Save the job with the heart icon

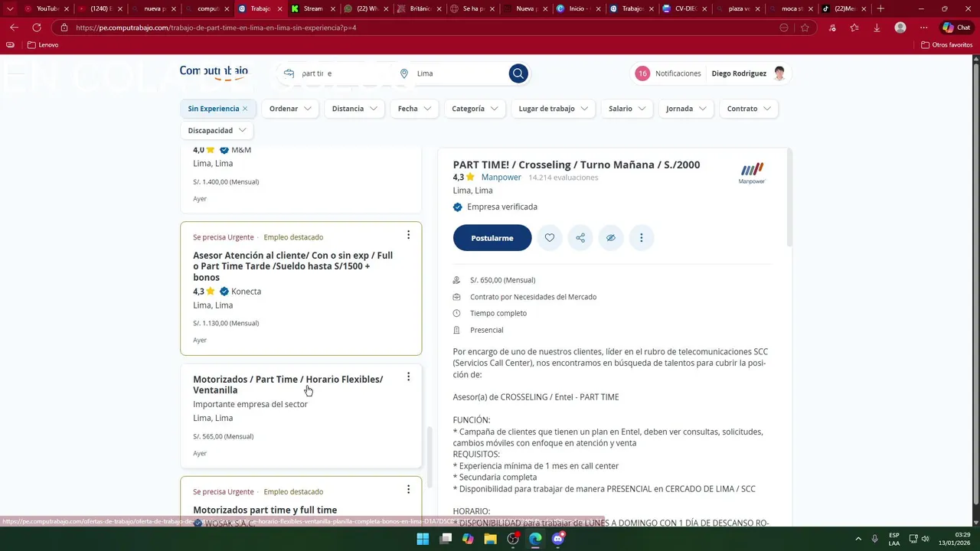(x=550, y=238)
